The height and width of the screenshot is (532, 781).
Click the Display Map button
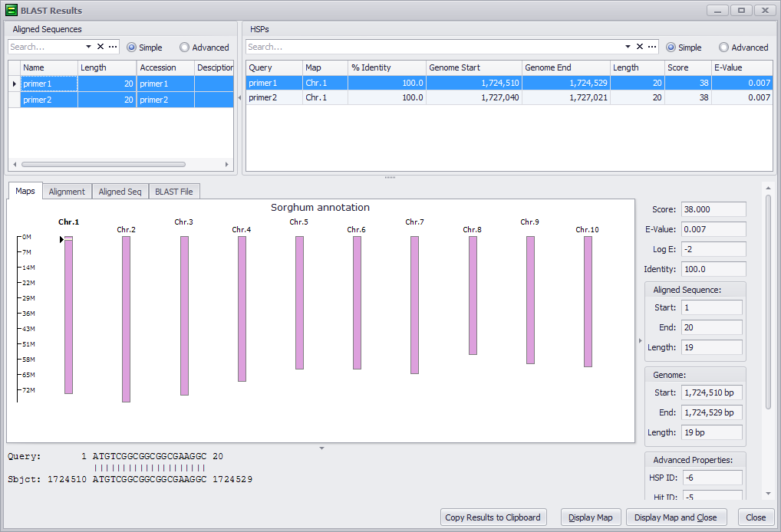click(x=591, y=517)
